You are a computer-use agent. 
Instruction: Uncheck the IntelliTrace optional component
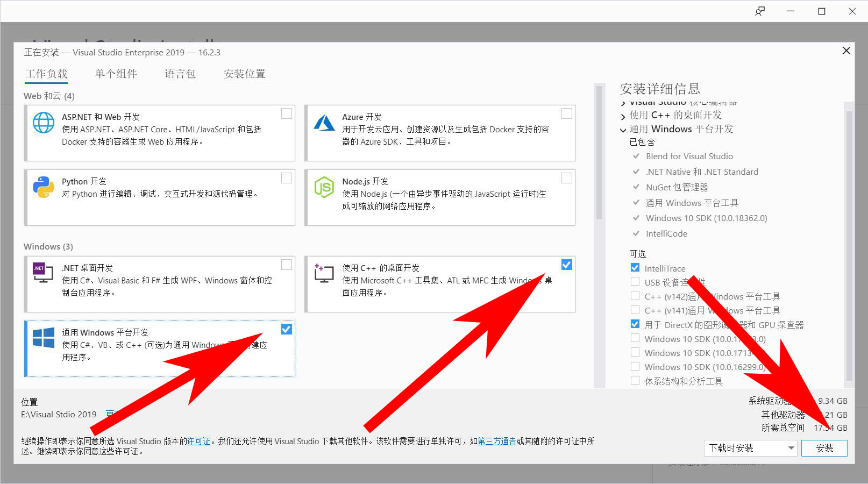635,268
